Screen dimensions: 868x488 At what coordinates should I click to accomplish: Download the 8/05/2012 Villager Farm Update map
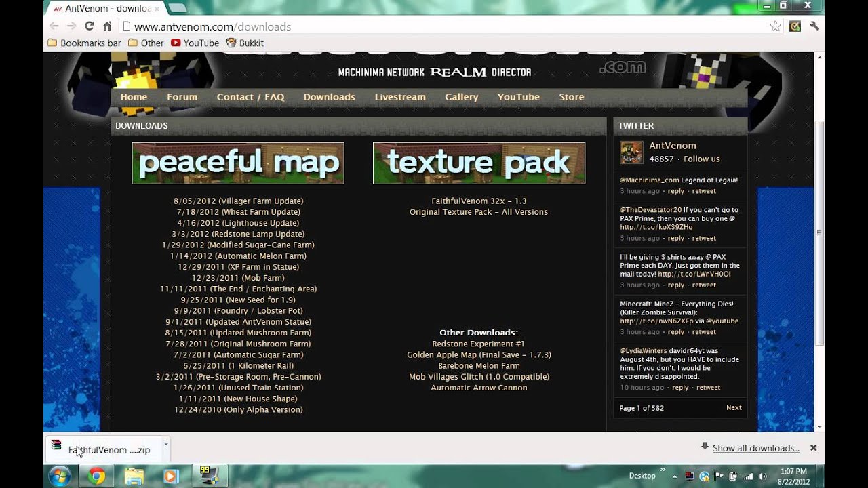(239, 201)
